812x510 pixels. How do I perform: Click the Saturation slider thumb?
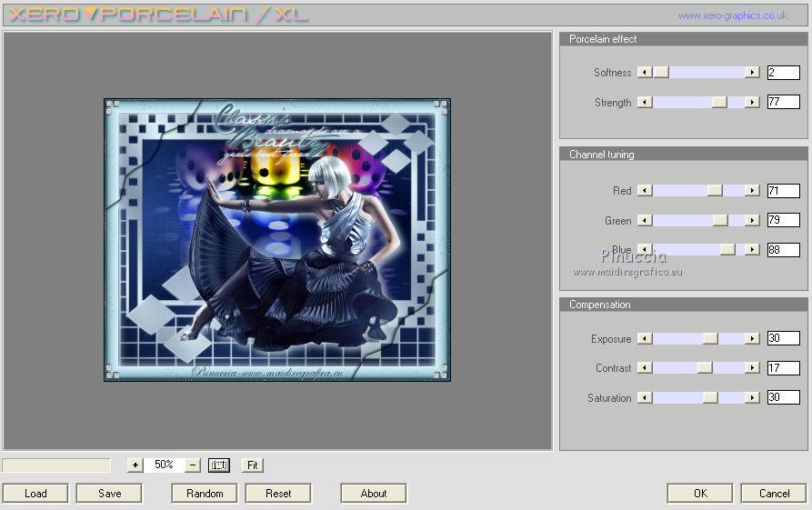[710, 397]
